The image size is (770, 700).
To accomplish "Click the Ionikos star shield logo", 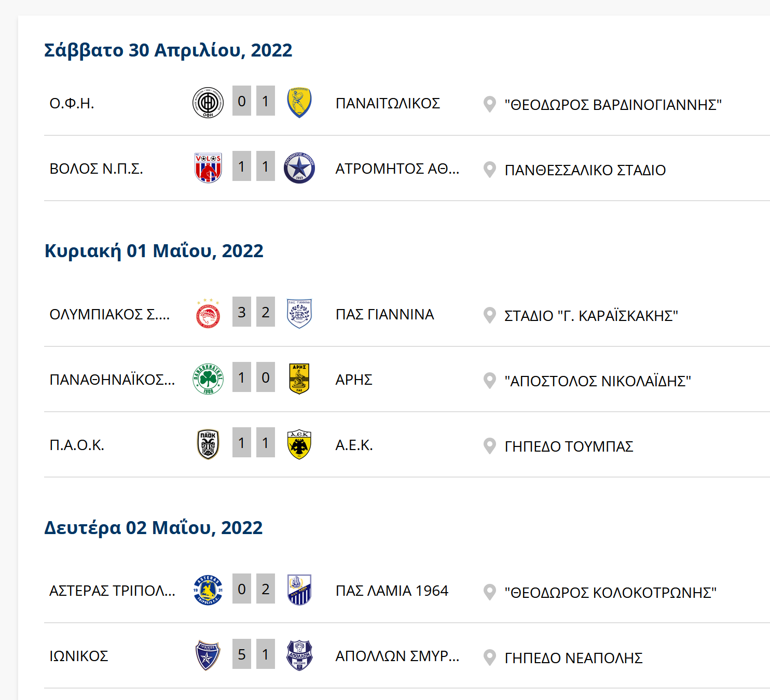I will pos(208,655).
